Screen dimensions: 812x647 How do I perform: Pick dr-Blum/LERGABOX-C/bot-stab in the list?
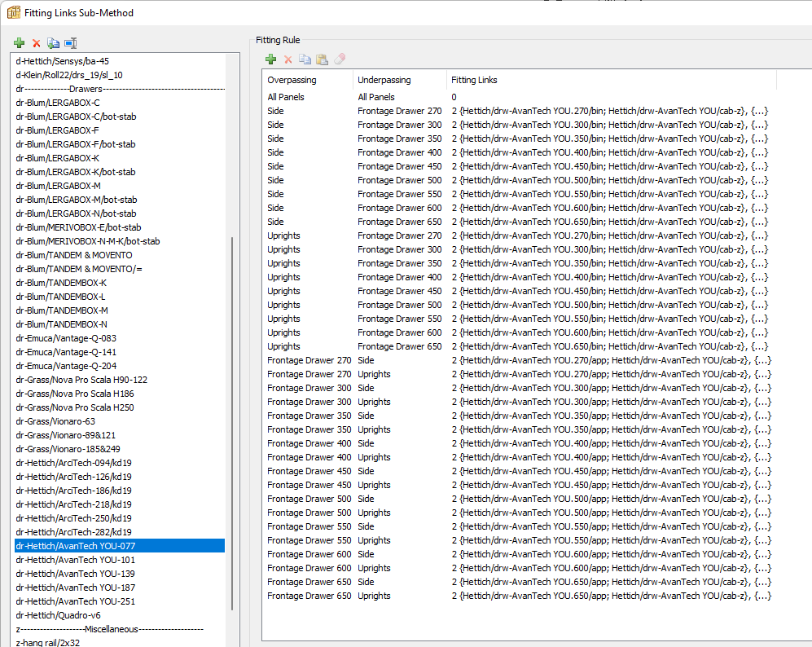point(120,117)
